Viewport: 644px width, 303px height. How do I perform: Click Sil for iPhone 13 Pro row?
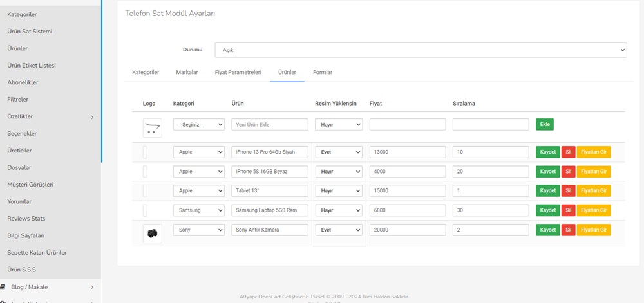click(x=569, y=152)
